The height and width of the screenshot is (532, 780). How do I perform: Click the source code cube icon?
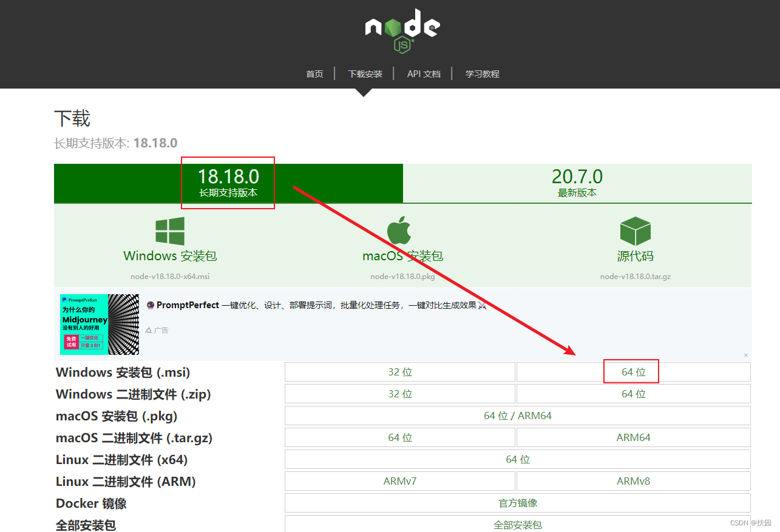[636, 231]
